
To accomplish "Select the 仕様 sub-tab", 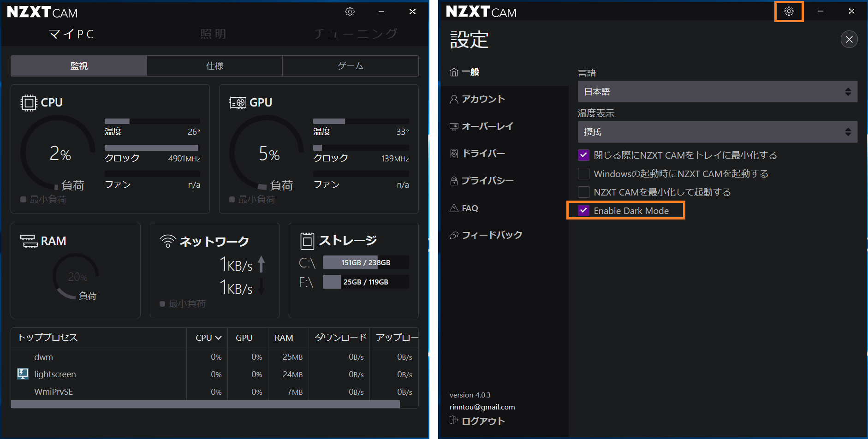I will [215, 66].
